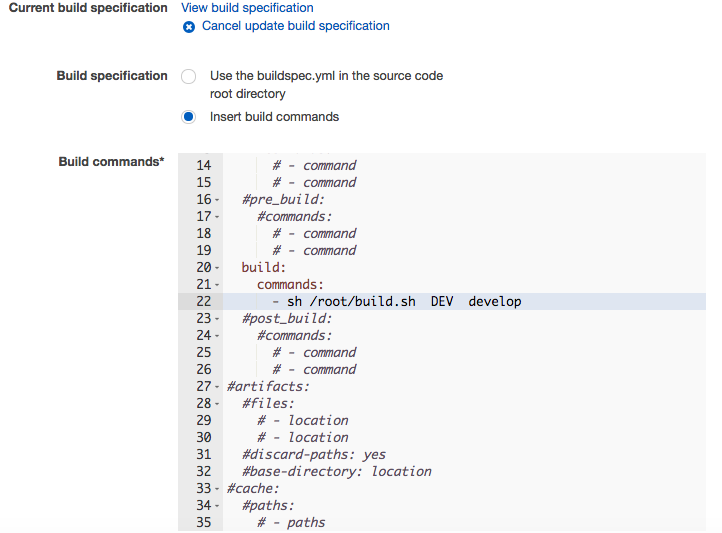Collapse the #pre_build fold on line 16
722x533 pixels.
(216, 200)
